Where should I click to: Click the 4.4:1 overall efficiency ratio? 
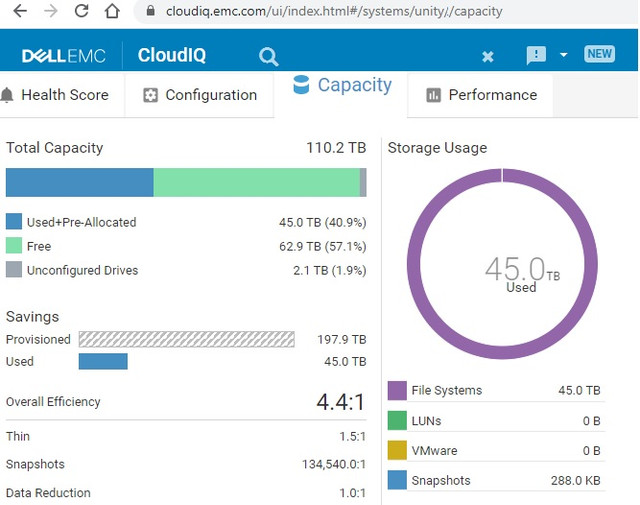(x=340, y=402)
